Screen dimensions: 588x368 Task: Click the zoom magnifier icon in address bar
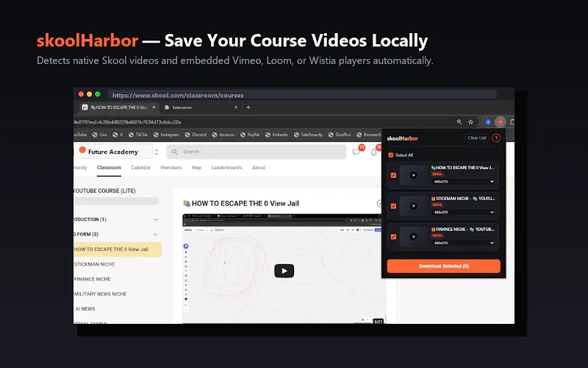pyautogui.click(x=459, y=122)
